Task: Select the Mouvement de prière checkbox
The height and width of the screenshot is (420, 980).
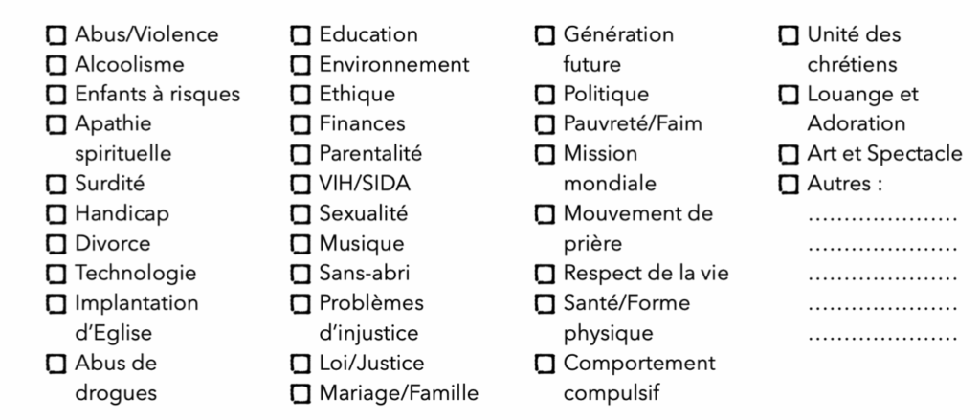Action: (x=545, y=215)
